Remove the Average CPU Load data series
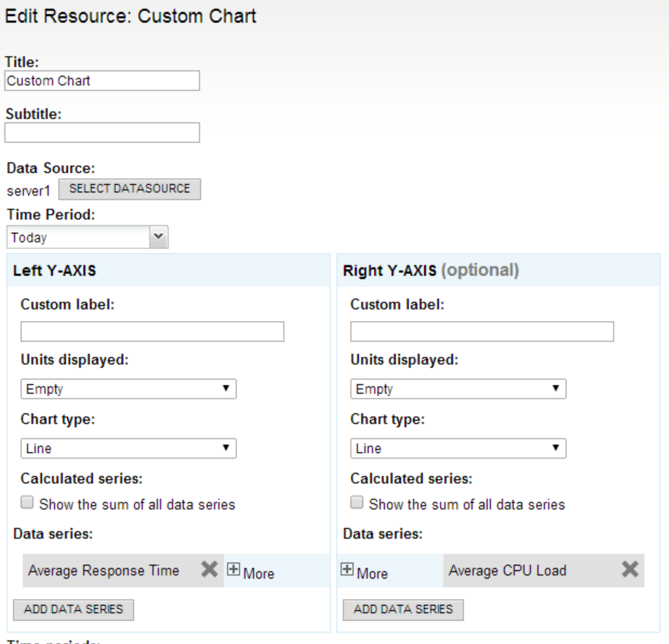Image resolution: width=669 pixels, height=644 pixels. click(x=630, y=570)
